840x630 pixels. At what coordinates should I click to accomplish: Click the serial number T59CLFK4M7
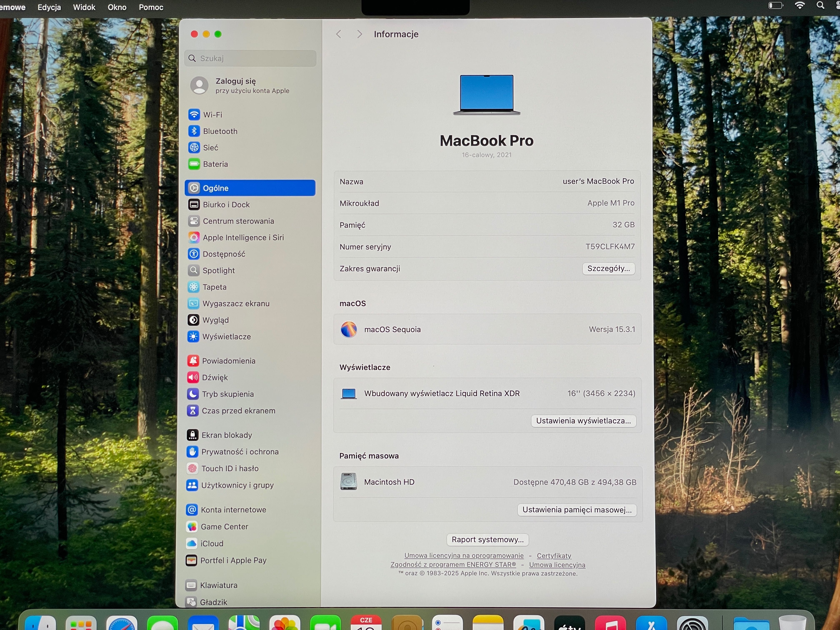[x=610, y=246]
